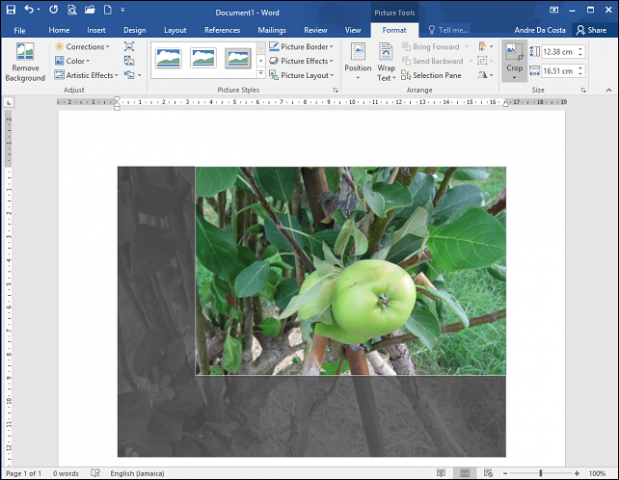The width and height of the screenshot is (619, 480).
Task: Open the Reset Picture dropdown arrow
Action: coord(139,75)
